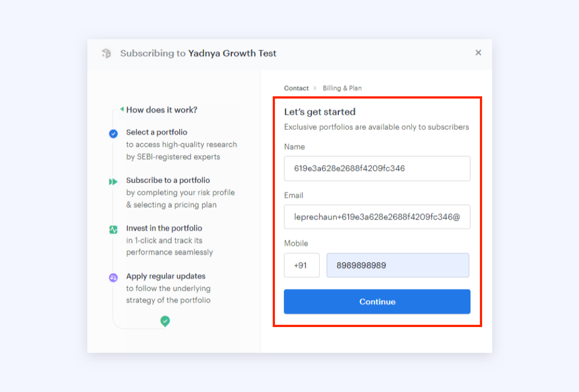The width and height of the screenshot is (579, 392).
Task: Click the Mobile field label
Action: [x=296, y=244]
